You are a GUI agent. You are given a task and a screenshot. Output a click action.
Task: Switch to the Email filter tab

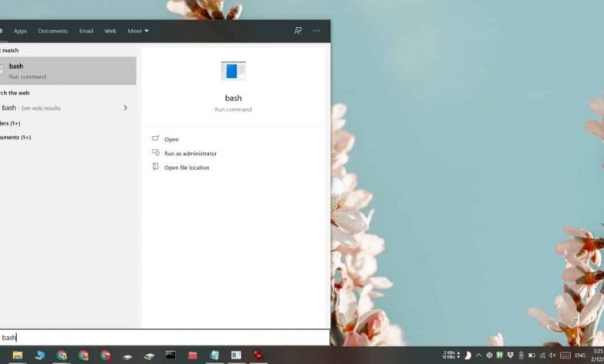click(x=86, y=31)
